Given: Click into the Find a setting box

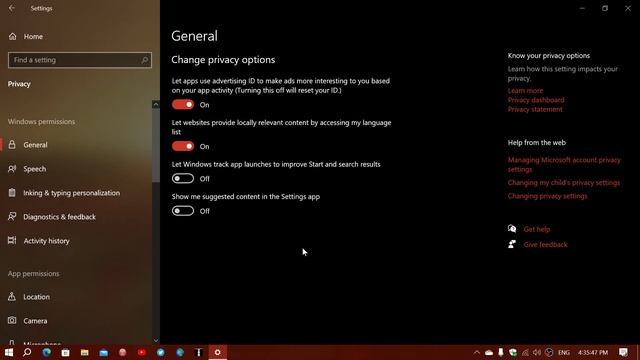Looking at the screenshot, I should point(80,60).
